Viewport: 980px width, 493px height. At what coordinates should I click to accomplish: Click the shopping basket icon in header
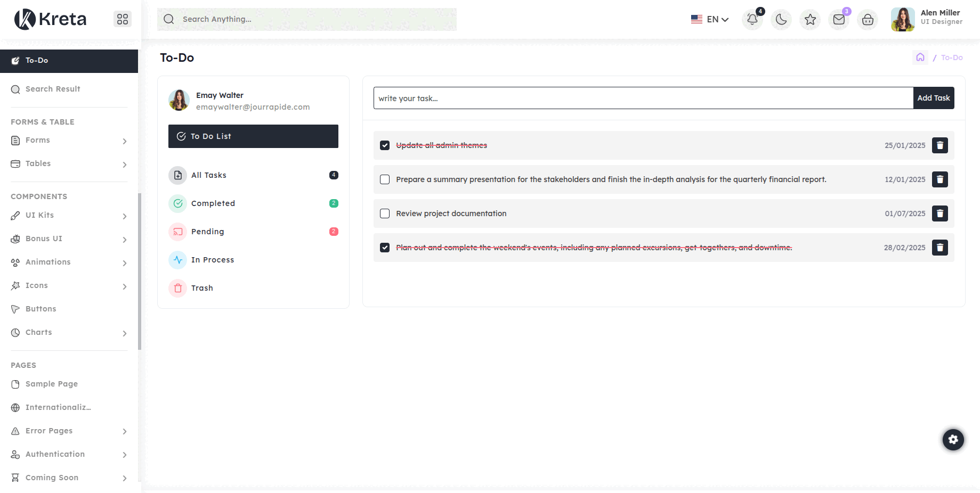[868, 20]
